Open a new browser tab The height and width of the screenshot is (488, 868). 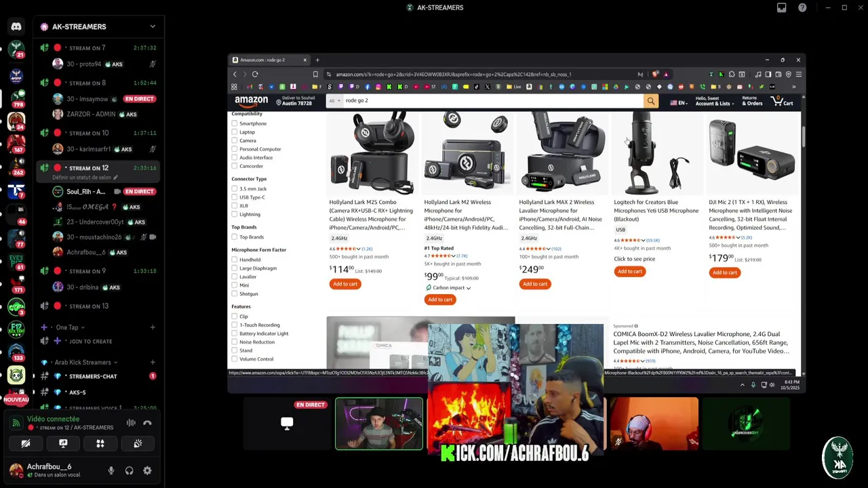pyautogui.click(x=317, y=60)
